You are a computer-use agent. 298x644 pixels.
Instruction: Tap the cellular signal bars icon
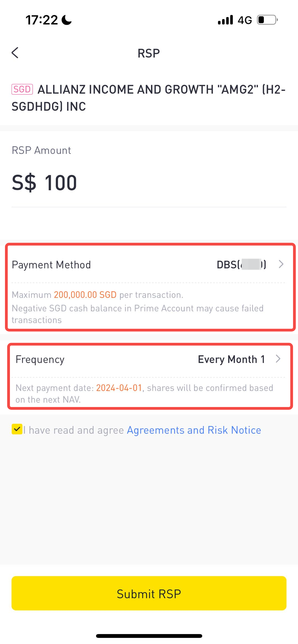(x=225, y=20)
